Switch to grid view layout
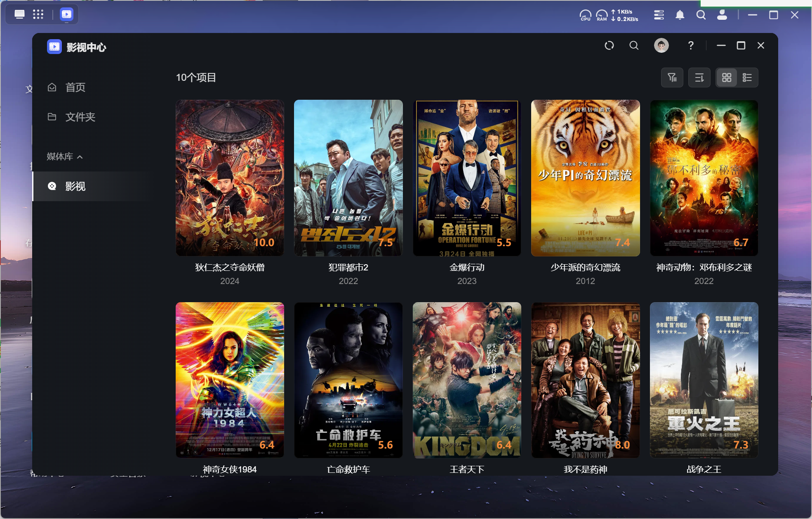Screen dimensions: 812x519 pyautogui.click(x=726, y=77)
